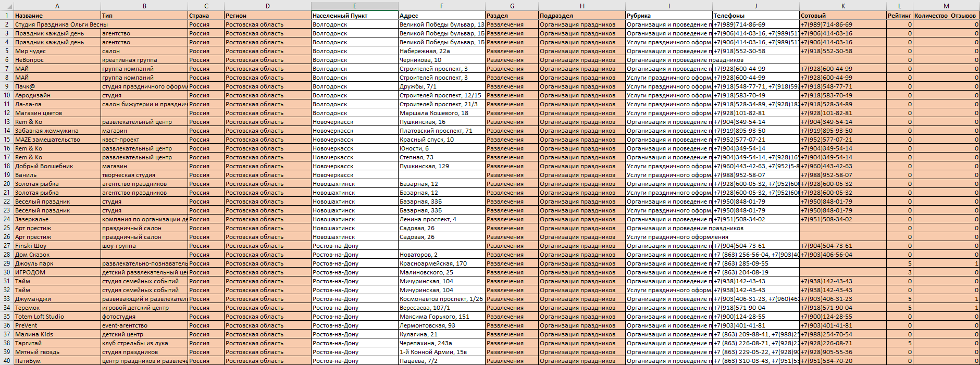Click the "Телефоны" header cell
The width and height of the screenshot is (980, 365).
pos(755,16)
